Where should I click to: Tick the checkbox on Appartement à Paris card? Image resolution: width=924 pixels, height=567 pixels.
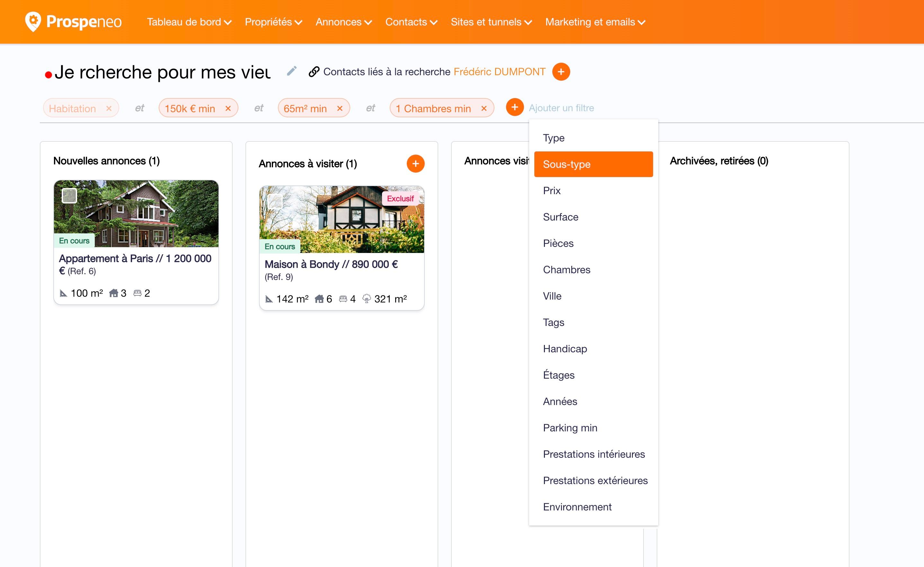(69, 195)
